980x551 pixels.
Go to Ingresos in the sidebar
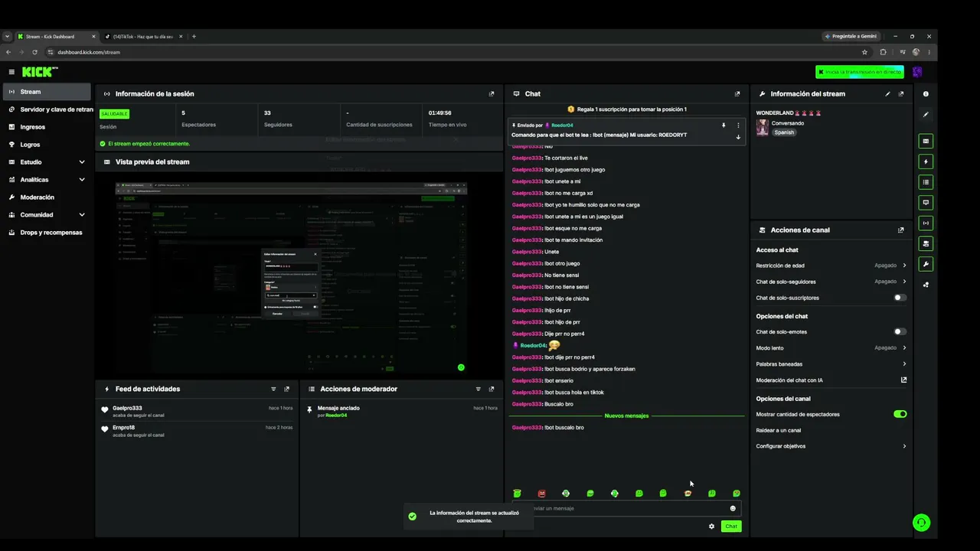coord(48,127)
